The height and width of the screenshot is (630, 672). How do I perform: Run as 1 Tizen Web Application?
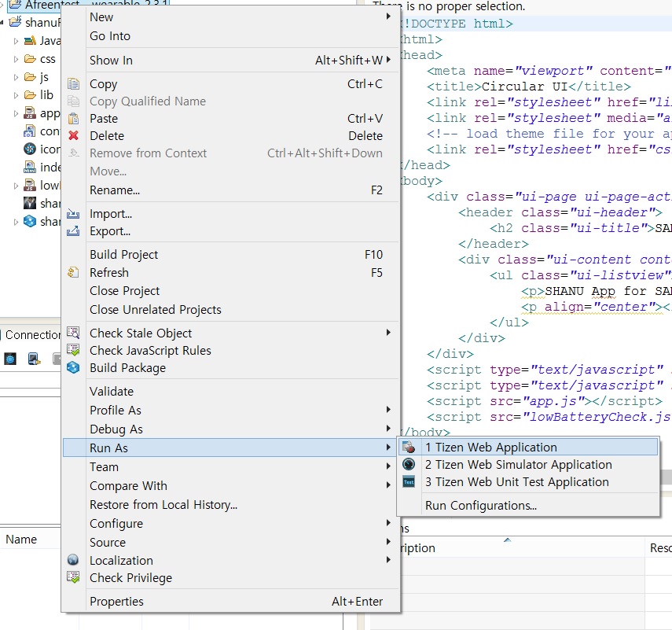coord(528,447)
